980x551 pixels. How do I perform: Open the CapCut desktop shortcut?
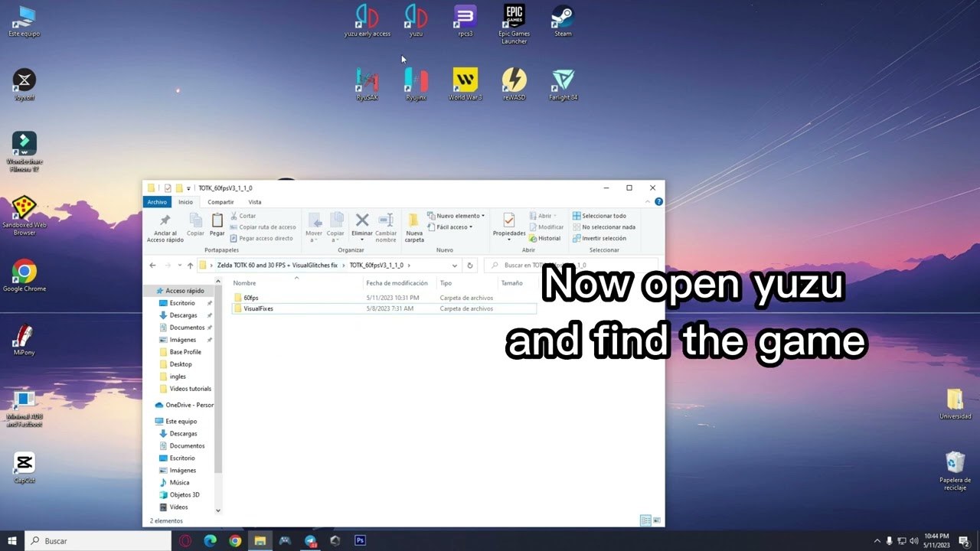coord(24,468)
